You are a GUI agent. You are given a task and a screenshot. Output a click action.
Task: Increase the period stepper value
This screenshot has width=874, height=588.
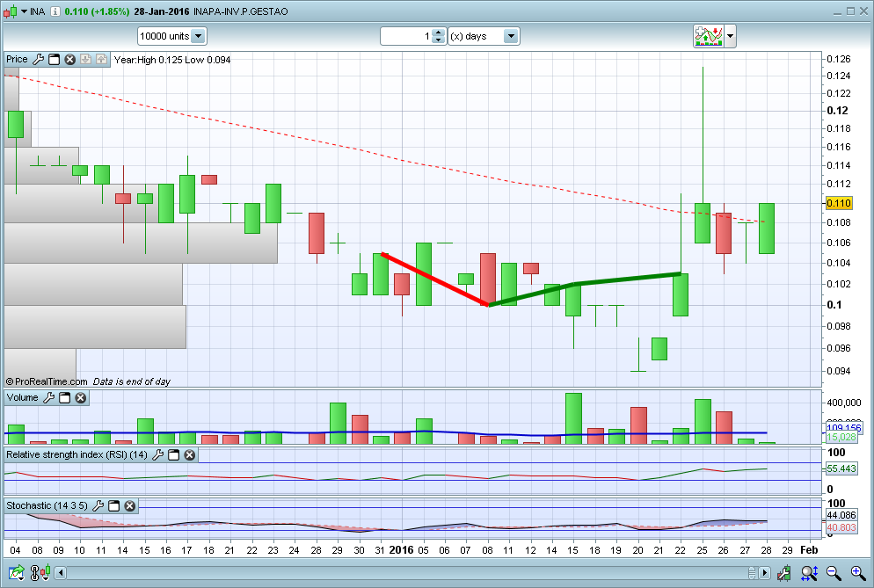point(439,33)
